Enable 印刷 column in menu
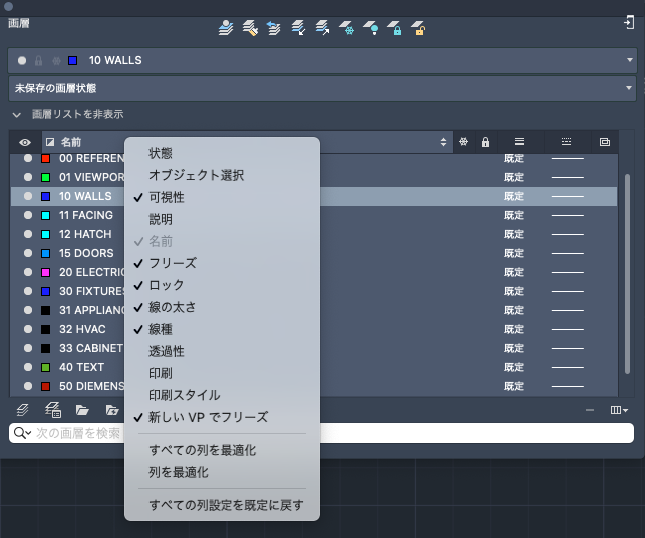Image resolution: width=645 pixels, height=538 pixels. [x=222, y=373]
